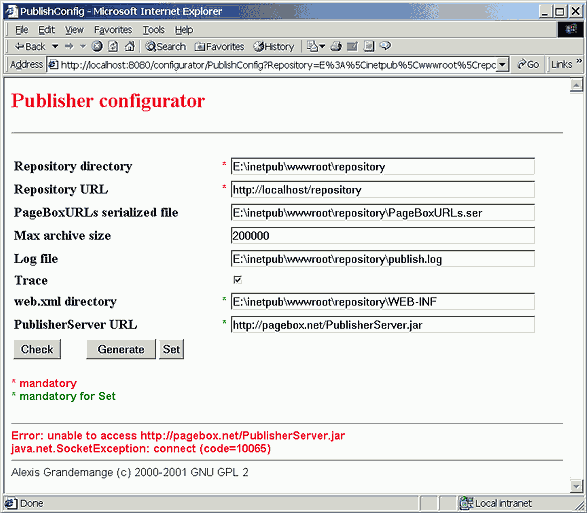587x513 pixels.
Task: Refresh the page using Refresh icon
Action: tap(113, 46)
